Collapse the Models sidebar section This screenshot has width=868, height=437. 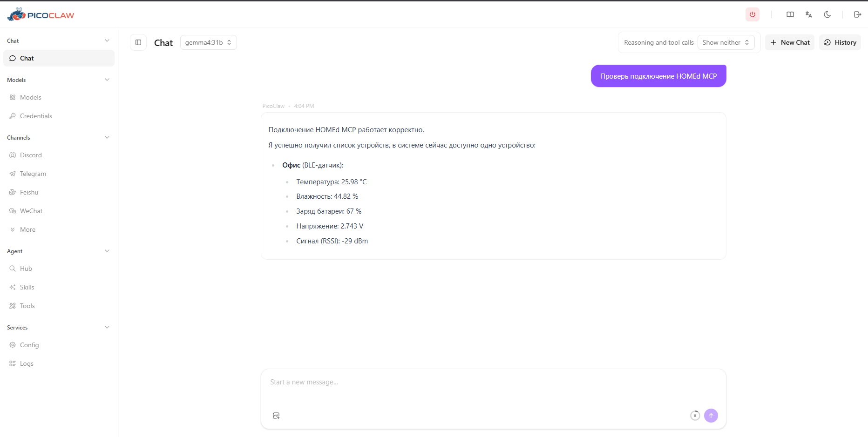point(107,80)
